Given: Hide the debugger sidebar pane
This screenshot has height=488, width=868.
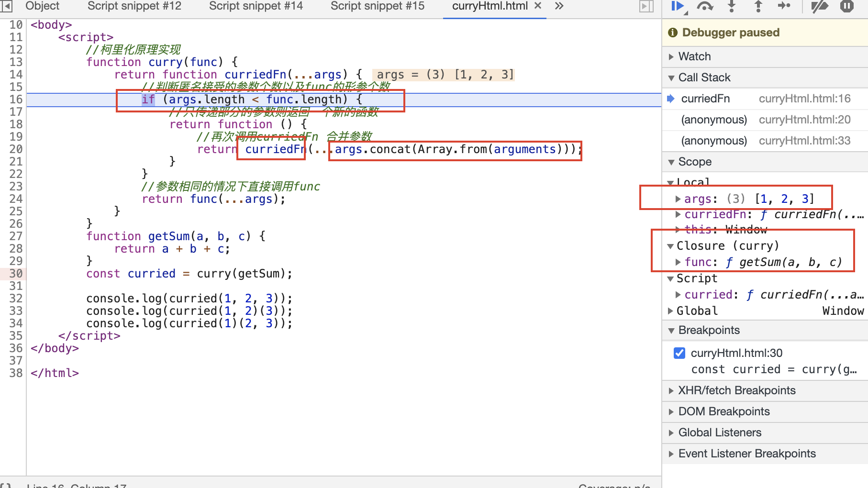Looking at the screenshot, I should [x=646, y=6].
